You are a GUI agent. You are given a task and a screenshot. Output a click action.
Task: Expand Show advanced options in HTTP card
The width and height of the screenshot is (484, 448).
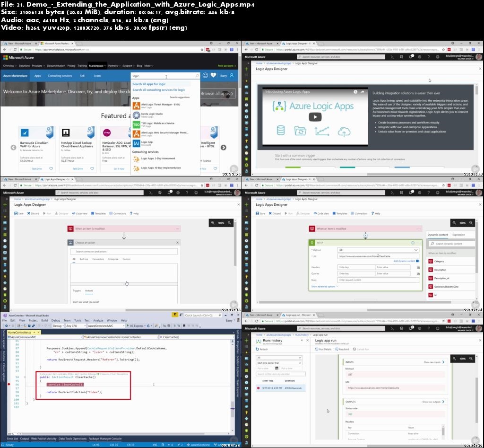pos(325,287)
